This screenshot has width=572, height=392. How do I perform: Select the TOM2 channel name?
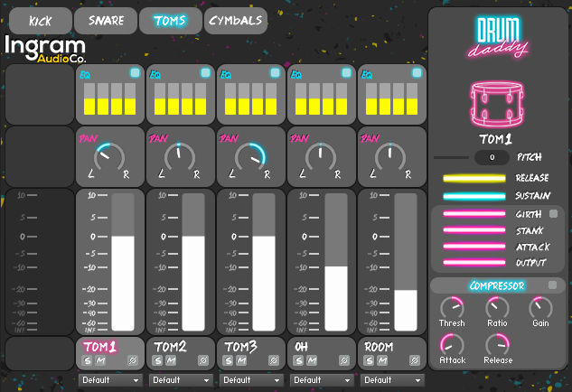click(170, 347)
